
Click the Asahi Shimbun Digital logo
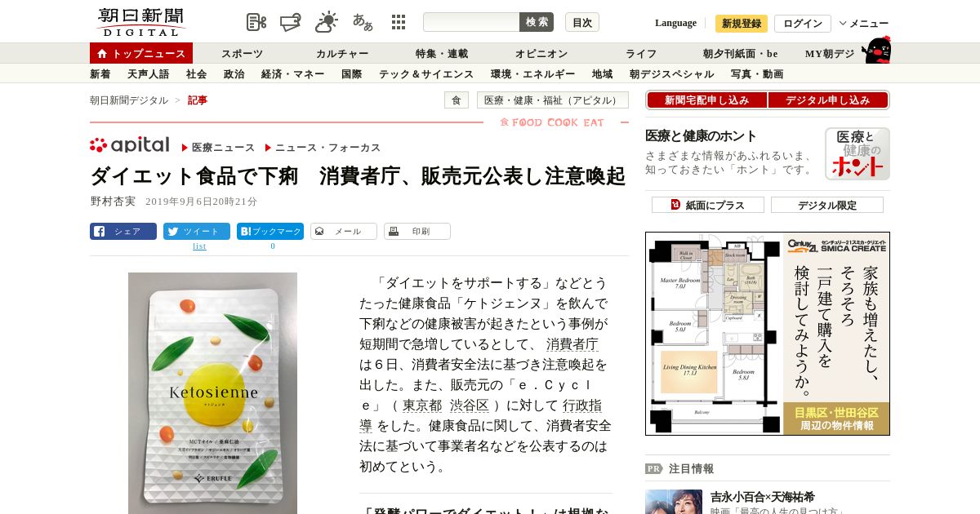140,22
